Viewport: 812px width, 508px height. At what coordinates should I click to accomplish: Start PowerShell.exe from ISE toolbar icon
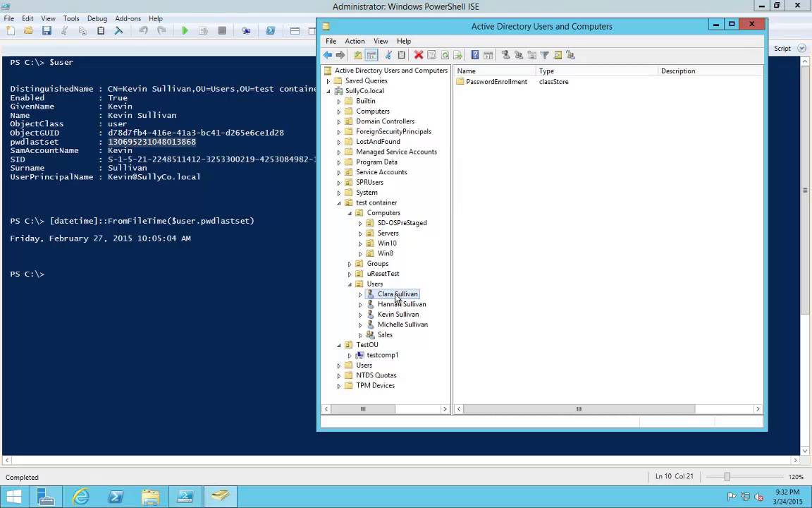pos(271,30)
